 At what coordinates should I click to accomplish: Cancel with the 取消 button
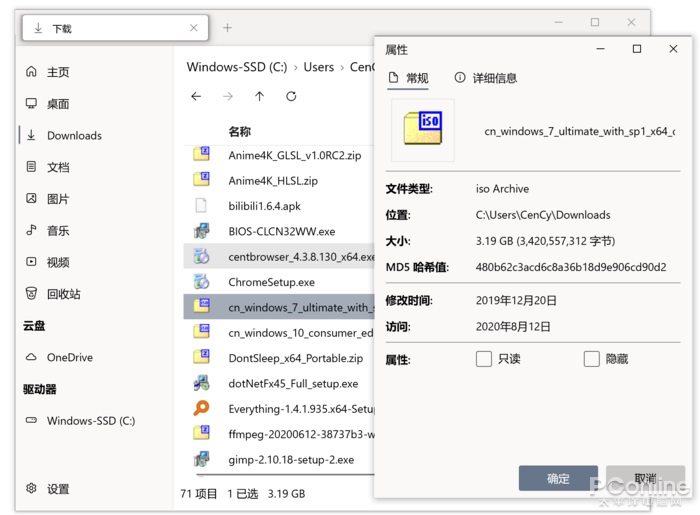pos(646,478)
